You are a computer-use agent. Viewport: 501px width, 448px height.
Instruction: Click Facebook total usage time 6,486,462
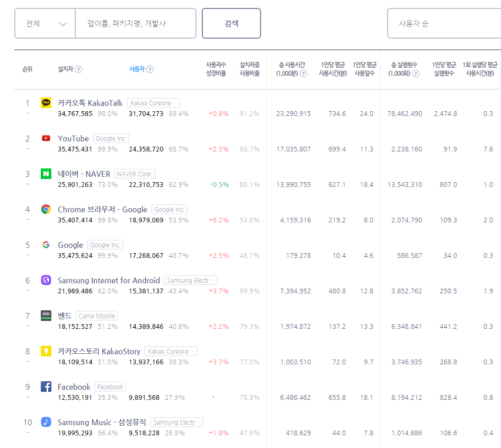pyautogui.click(x=295, y=398)
